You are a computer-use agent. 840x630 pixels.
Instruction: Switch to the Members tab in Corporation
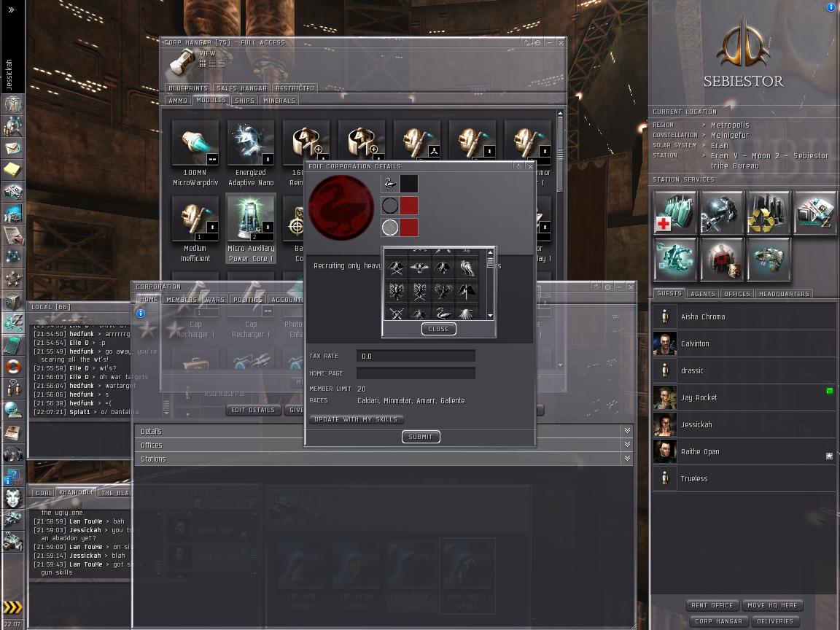click(182, 300)
